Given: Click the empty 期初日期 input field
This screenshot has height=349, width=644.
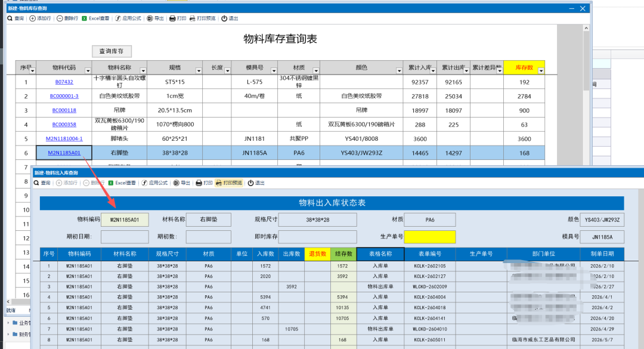Looking at the screenshot, I should [125, 237].
